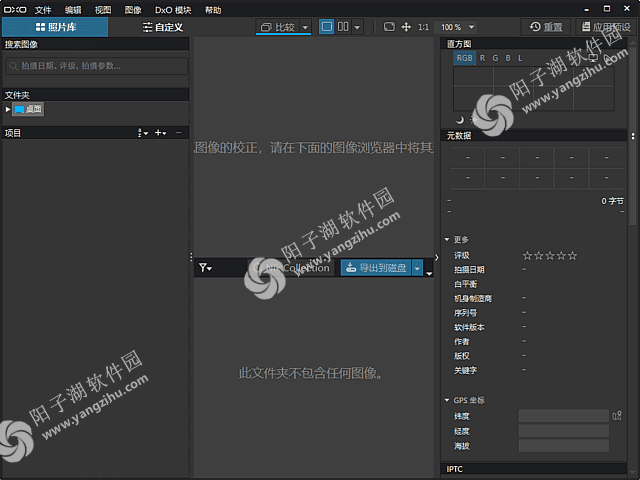Select side-by-side split view mode

point(343,27)
